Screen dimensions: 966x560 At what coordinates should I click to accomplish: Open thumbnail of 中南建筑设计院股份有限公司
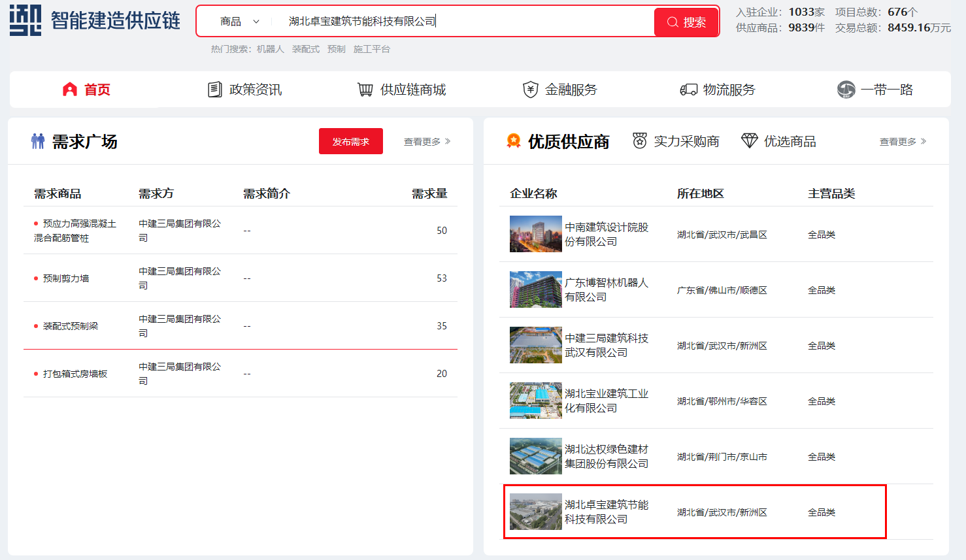(x=536, y=234)
